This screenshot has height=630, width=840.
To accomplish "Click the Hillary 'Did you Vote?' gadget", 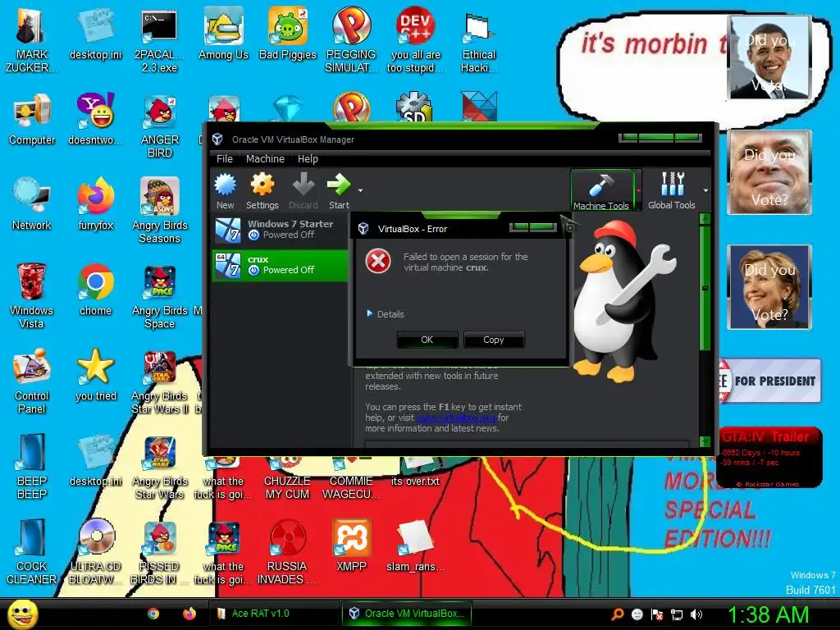I will (x=769, y=286).
